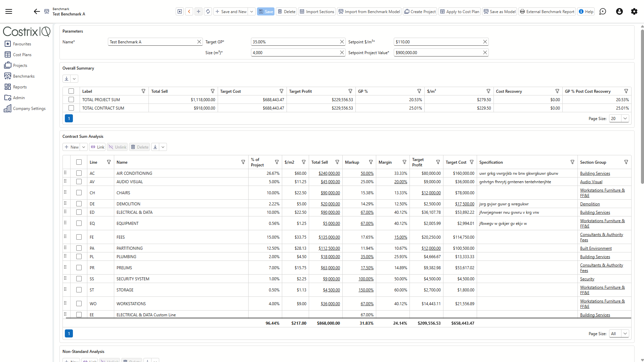The height and width of the screenshot is (362, 644).
Task: Click Apply to Cost Plan button
Action: point(460,11)
